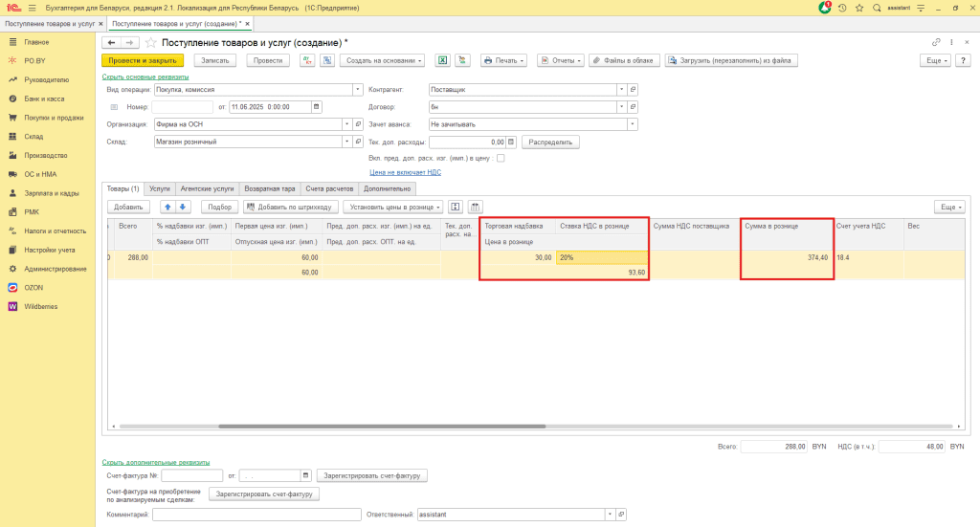
Task: Click Записать button
Action: pos(215,60)
